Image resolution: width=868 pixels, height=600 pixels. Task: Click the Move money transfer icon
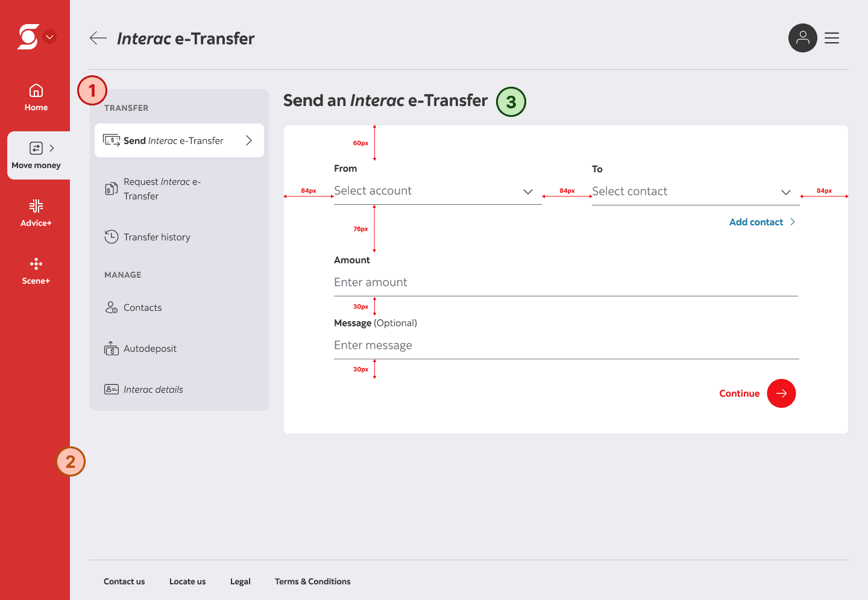click(36, 148)
